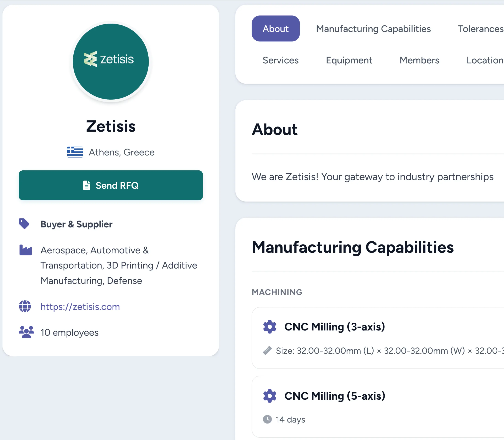
Task: Open the Tolerances tab
Action: coord(480,29)
